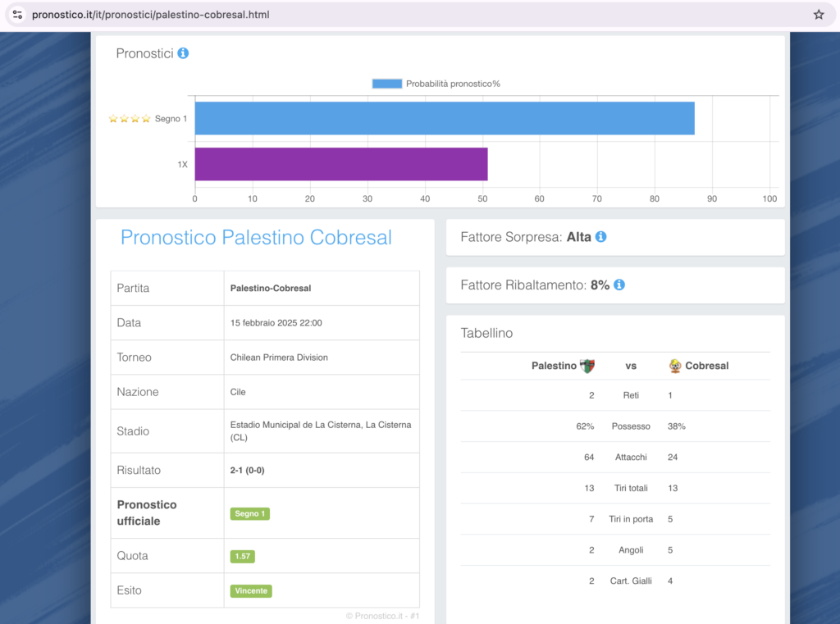The width and height of the screenshot is (840, 624).
Task: Click the Tabellino heading
Action: point(486,333)
